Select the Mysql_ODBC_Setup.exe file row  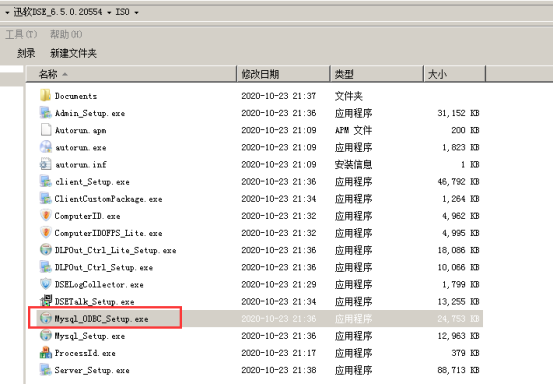(x=260, y=319)
